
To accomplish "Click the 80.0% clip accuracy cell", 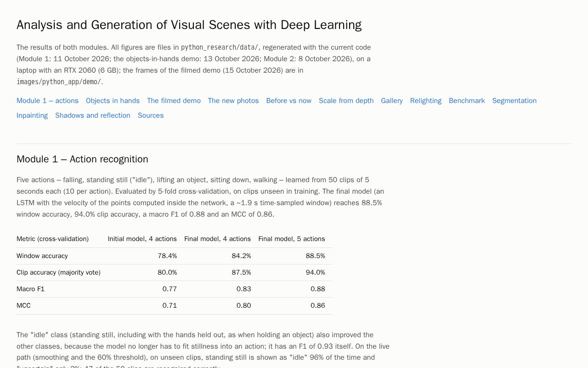I will [167, 272].
